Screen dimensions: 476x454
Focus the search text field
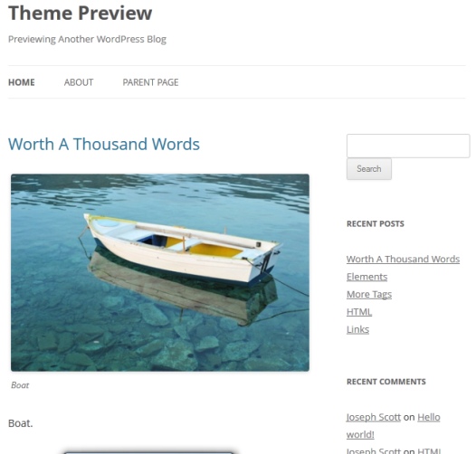pyautogui.click(x=408, y=146)
